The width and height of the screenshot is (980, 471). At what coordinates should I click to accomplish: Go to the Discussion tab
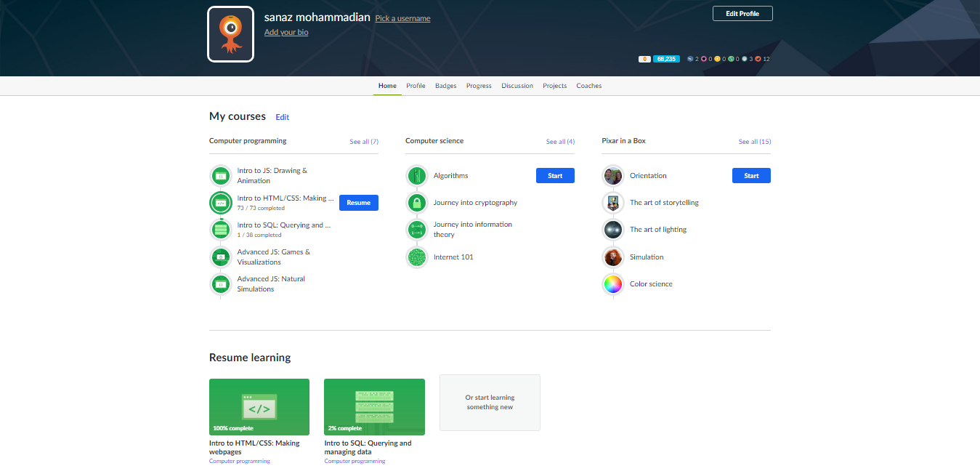[x=517, y=86]
